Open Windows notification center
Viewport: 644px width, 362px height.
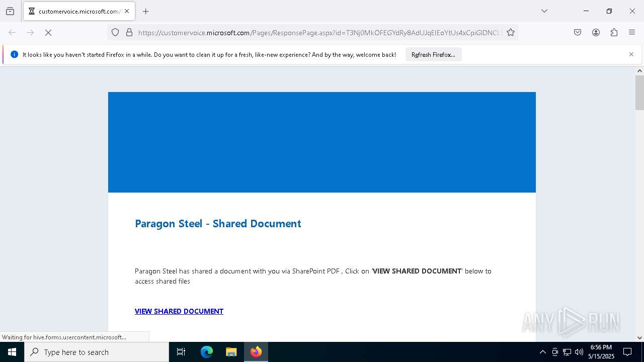(628, 352)
